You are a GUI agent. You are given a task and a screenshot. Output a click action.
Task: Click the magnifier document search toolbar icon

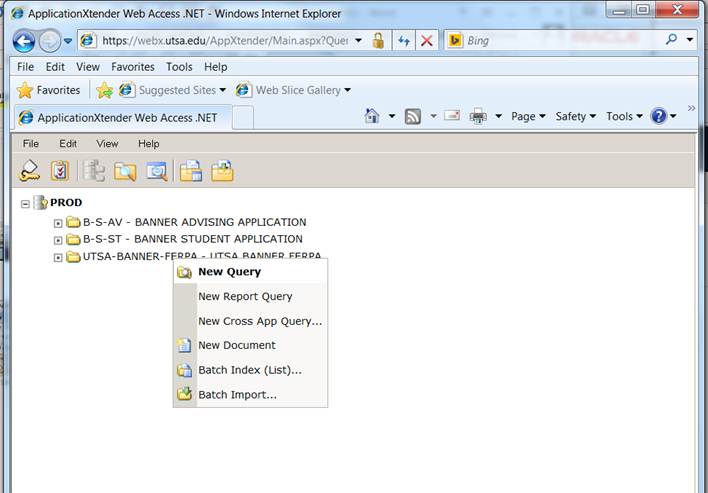[x=157, y=171]
